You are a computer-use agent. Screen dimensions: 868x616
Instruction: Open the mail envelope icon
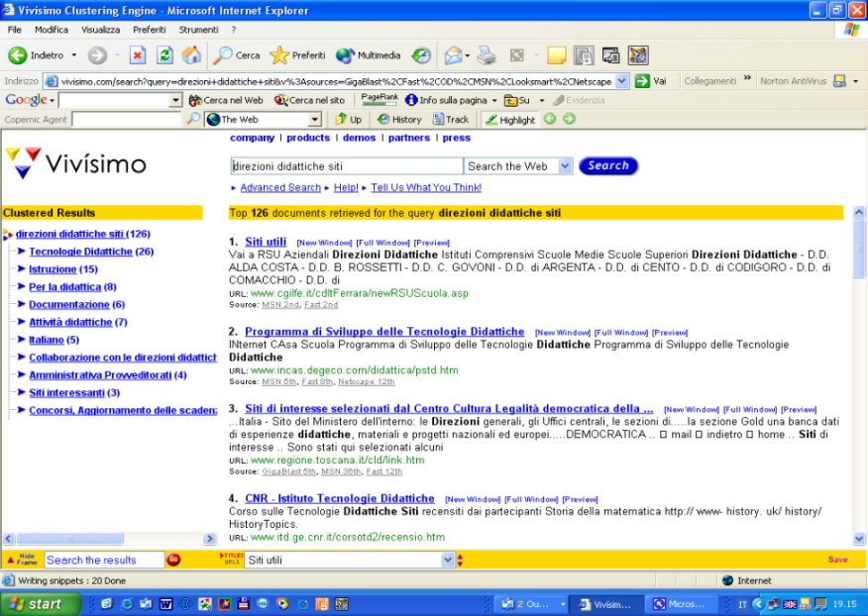pyautogui.click(x=454, y=55)
